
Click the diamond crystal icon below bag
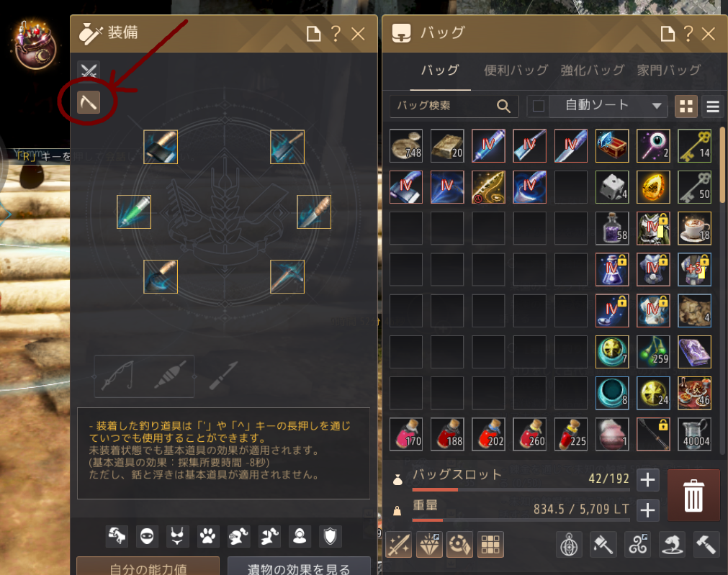click(429, 544)
